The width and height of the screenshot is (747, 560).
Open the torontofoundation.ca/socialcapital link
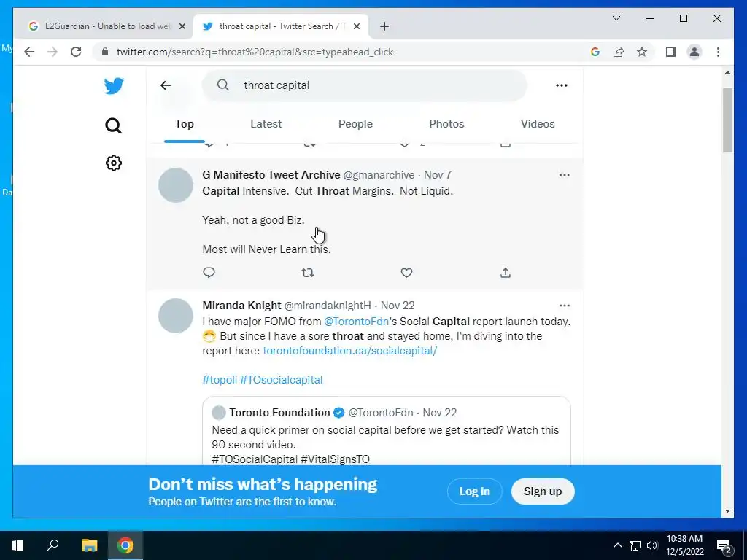pyautogui.click(x=349, y=351)
